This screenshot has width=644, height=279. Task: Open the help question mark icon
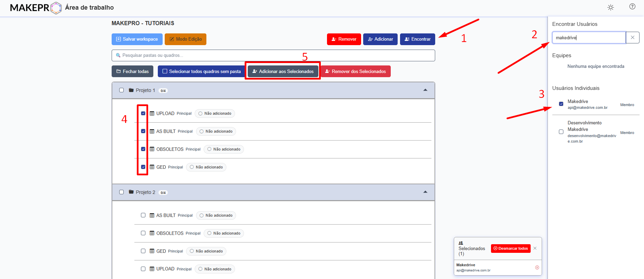point(632,7)
